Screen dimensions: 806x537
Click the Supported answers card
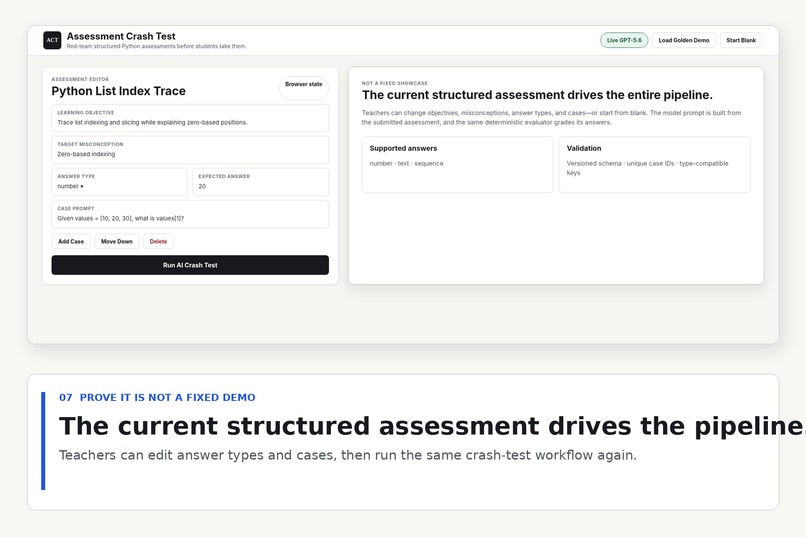[x=457, y=164]
